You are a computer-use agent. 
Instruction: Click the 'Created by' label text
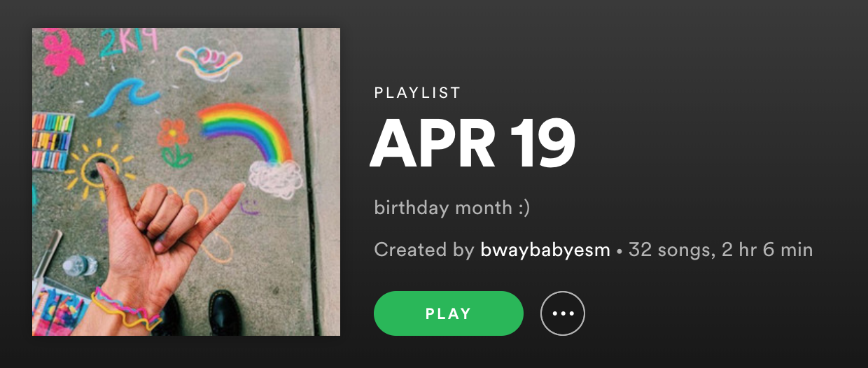(x=424, y=250)
